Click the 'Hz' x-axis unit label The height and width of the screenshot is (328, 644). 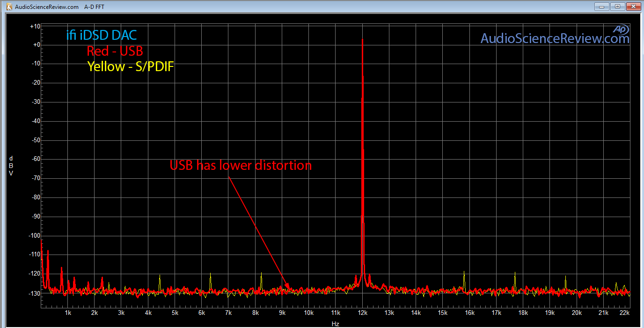click(x=335, y=323)
